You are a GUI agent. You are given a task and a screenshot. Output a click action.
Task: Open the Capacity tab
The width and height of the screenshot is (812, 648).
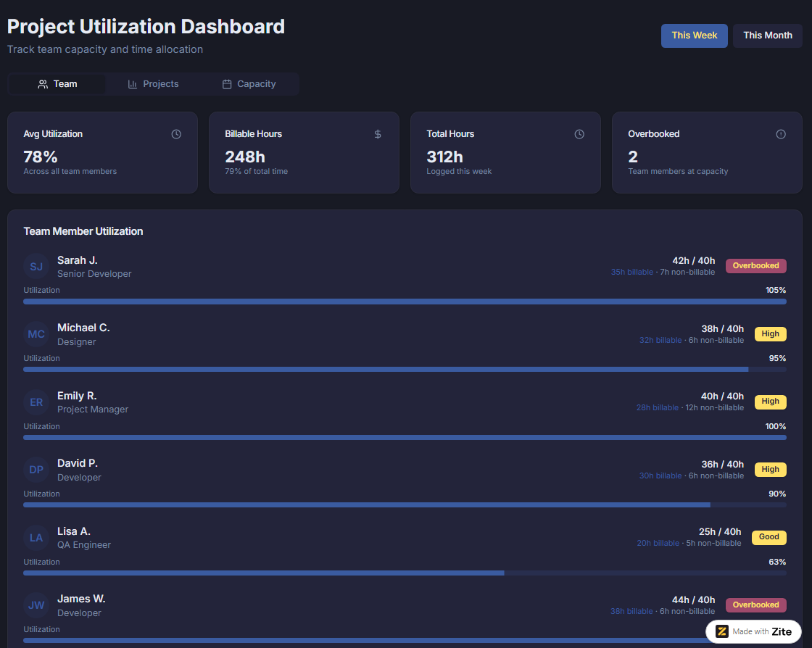249,84
